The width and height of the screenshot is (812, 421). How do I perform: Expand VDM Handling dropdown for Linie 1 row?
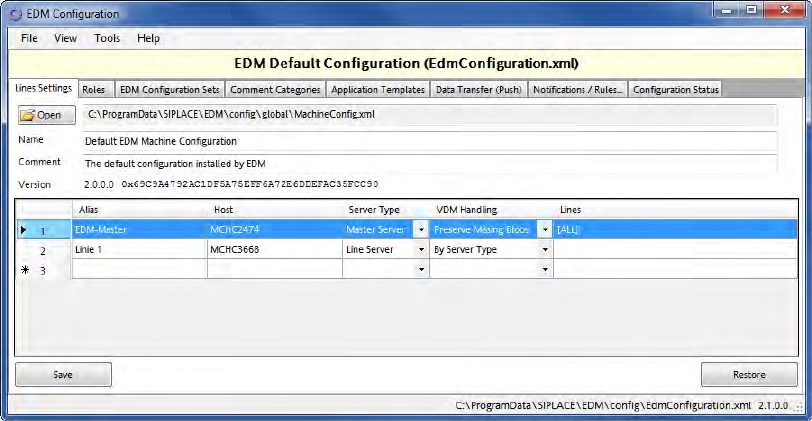pos(545,250)
